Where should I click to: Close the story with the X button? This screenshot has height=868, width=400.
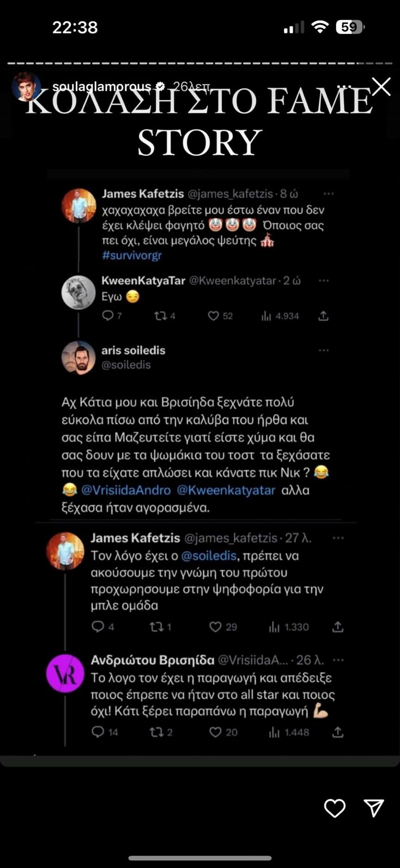pos(381,87)
